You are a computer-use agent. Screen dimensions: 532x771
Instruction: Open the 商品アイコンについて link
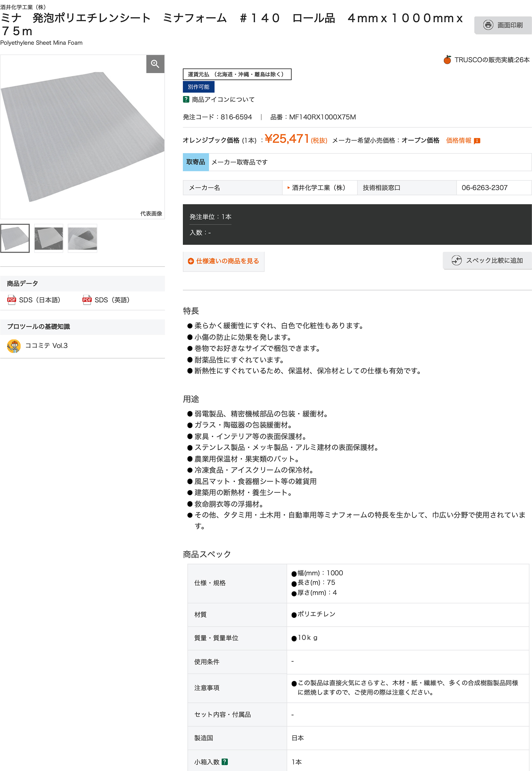click(x=223, y=99)
